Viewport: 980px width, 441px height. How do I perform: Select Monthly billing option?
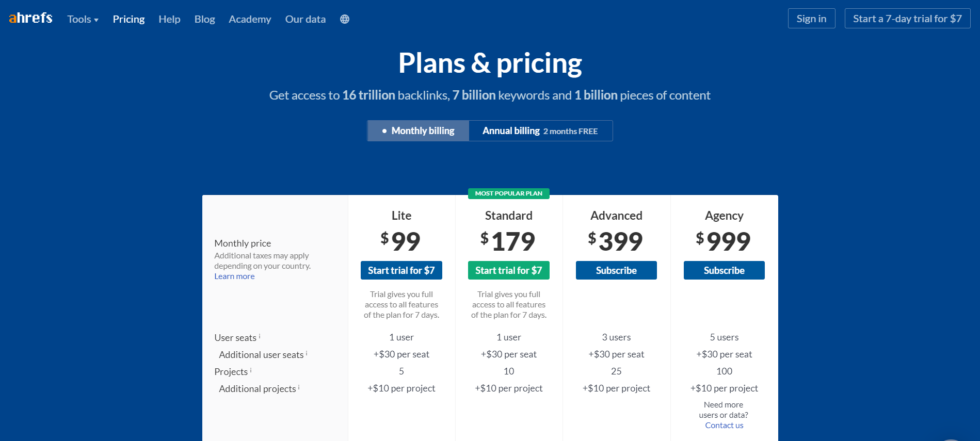(418, 131)
